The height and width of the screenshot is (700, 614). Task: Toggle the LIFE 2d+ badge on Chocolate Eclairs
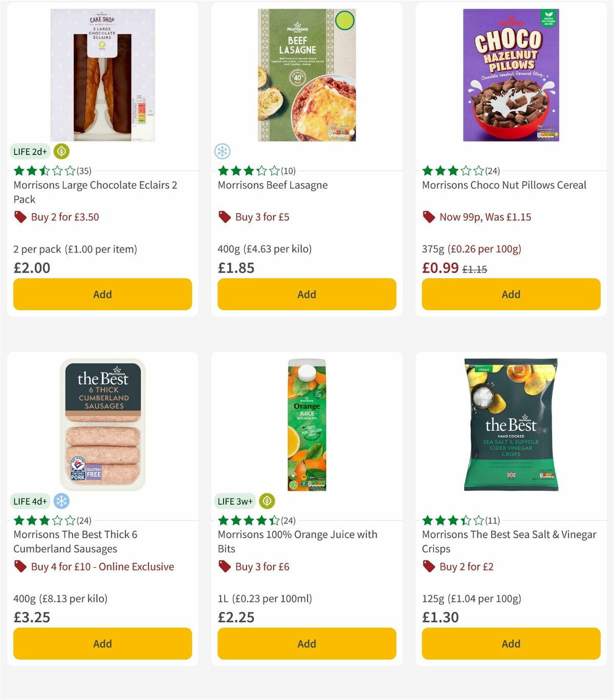[30, 151]
